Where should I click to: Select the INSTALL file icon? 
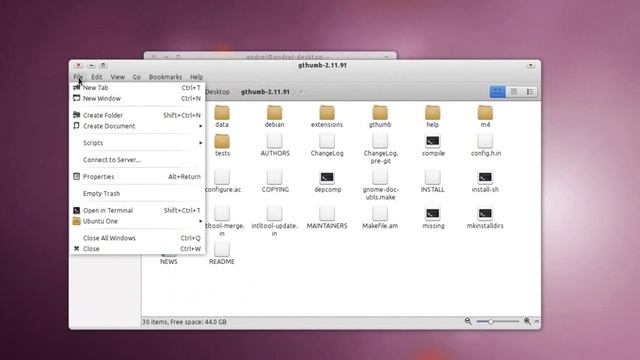tap(433, 177)
